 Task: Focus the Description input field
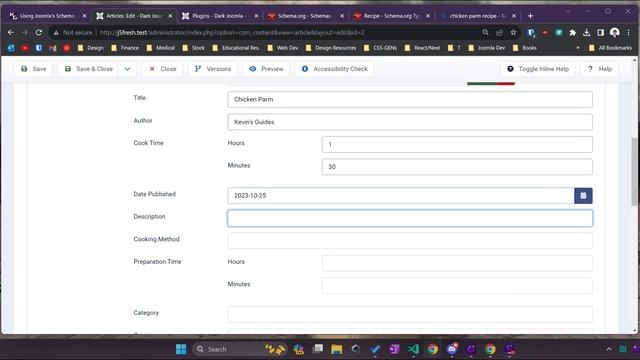coord(410,218)
